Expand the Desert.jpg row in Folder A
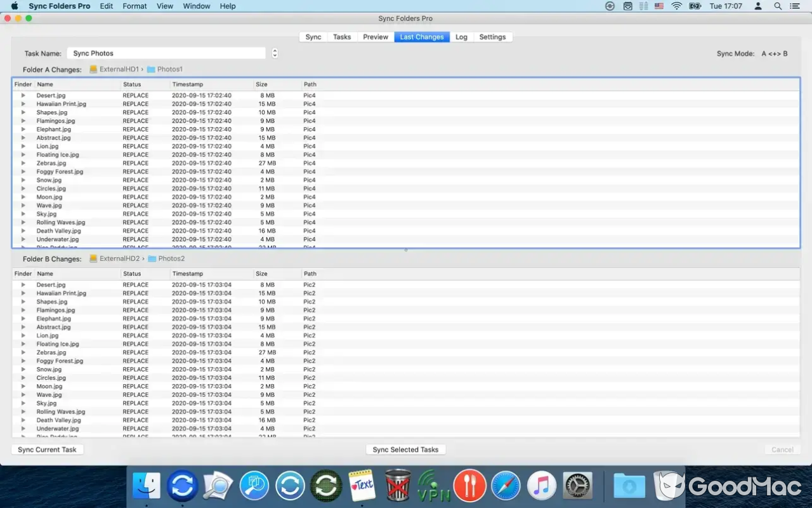The image size is (812, 508). point(23,95)
